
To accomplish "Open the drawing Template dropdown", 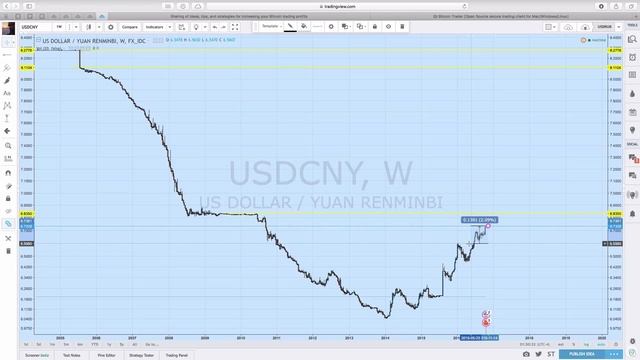I will coord(271,27).
